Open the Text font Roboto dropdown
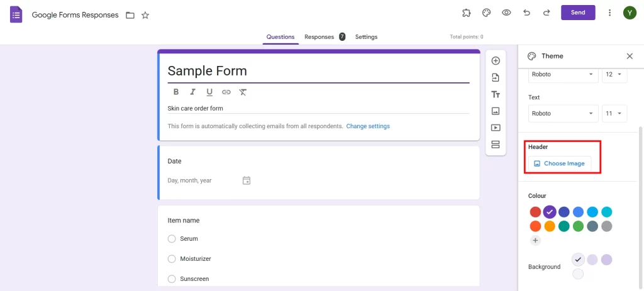The height and width of the screenshot is (291, 644). coord(563,113)
